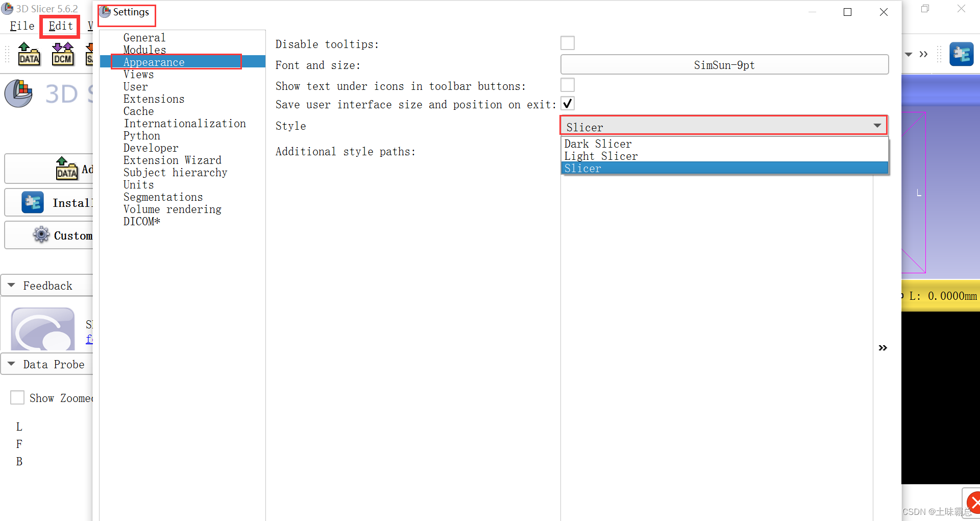This screenshot has width=980, height=521.
Task: Select Subject hierarchy settings page
Action: 175,172
